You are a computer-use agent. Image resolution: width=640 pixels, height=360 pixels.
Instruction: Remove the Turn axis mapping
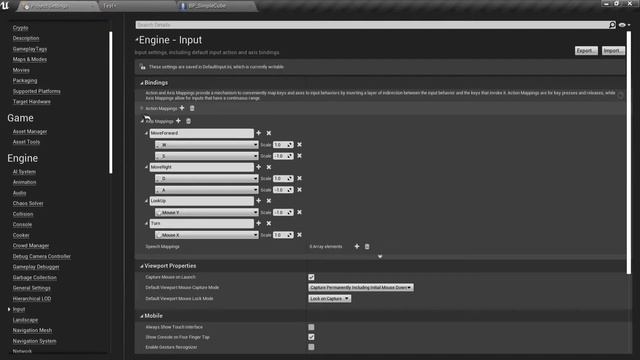pyautogui.click(x=269, y=223)
